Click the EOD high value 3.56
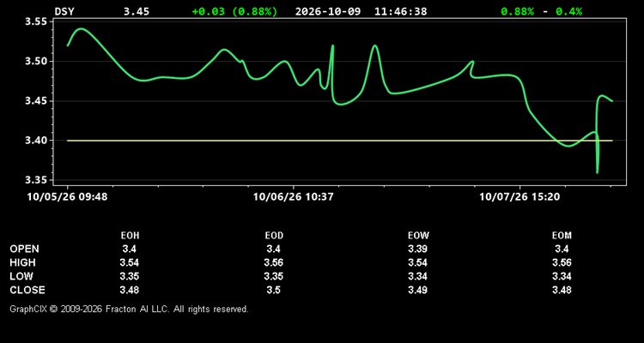The height and width of the screenshot is (343, 644). (x=274, y=262)
